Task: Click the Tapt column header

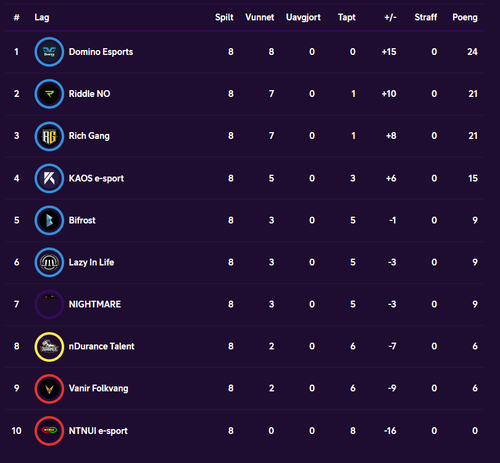Action: coord(347,17)
